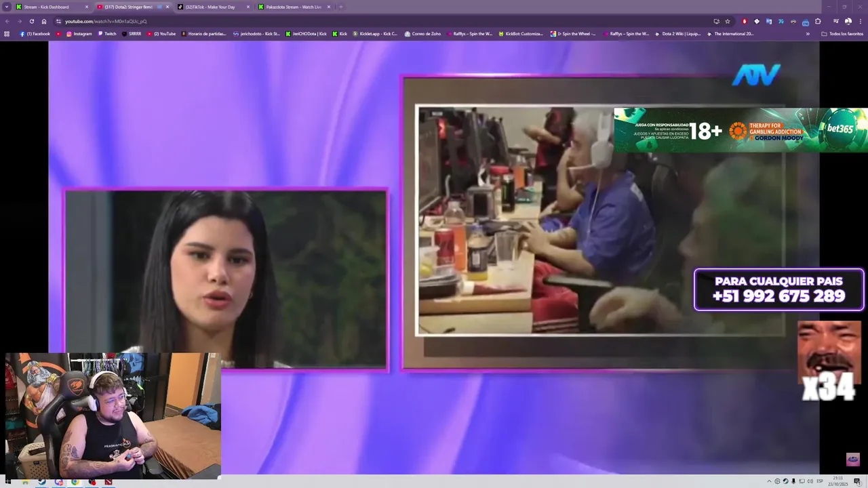The width and height of the screenshot is (868, 488).
Task: Open the white diamond extension icon
Action: 757,21
